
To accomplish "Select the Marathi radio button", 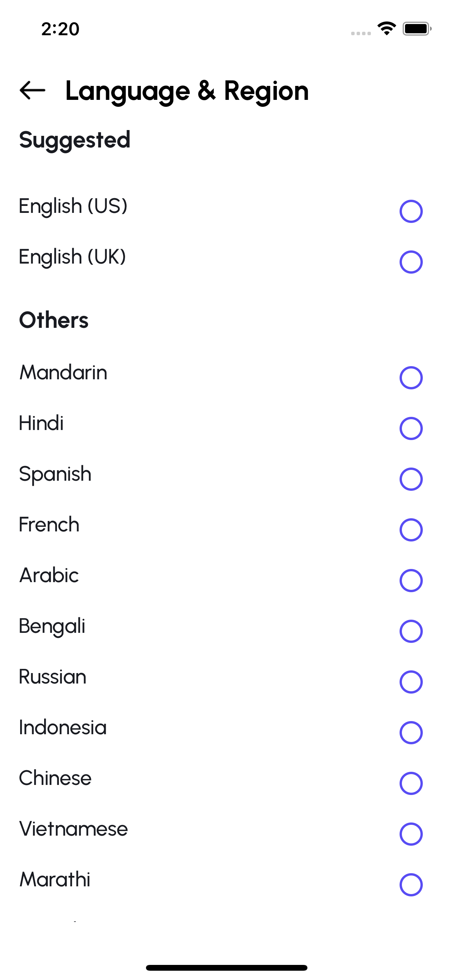I will 411,885.
